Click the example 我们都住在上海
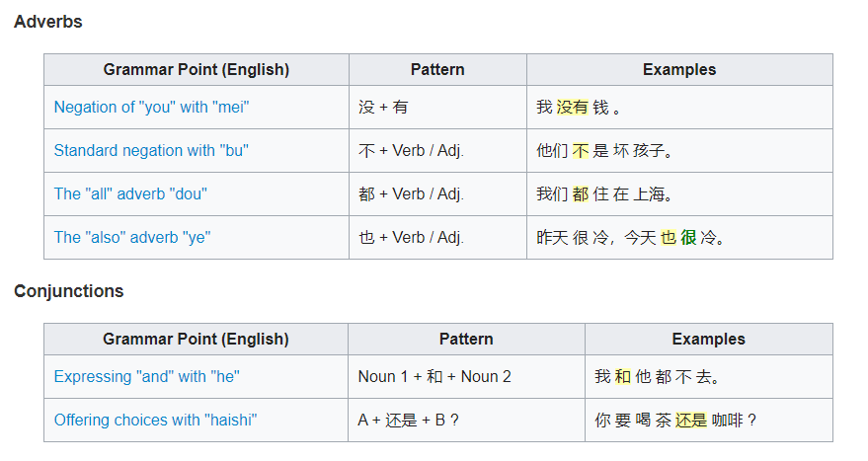Image resolution: width=868 pixels, height=461 pixels. [x=604, y=193]
